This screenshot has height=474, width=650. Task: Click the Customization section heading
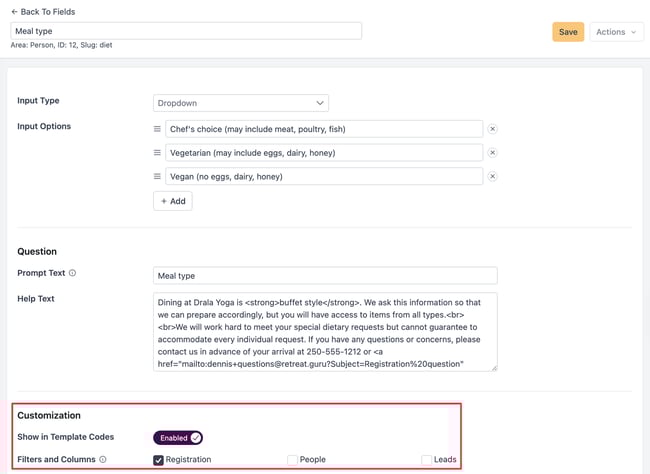tap(49, 416)
